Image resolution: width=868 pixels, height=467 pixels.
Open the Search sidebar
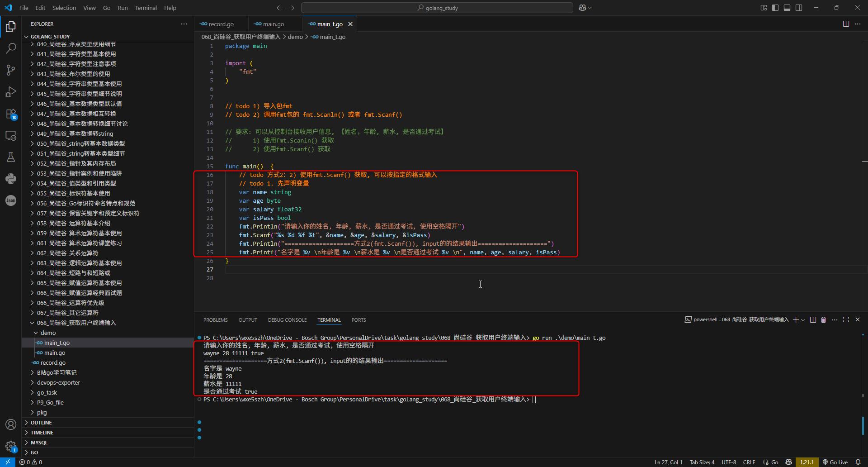coord(11,48)
